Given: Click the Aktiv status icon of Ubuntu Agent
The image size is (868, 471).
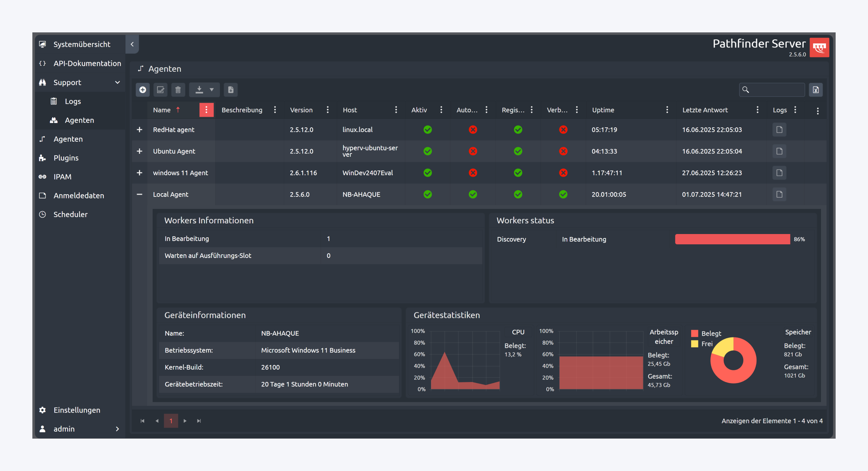Looking at the screenshot, I should coord(427,151).
